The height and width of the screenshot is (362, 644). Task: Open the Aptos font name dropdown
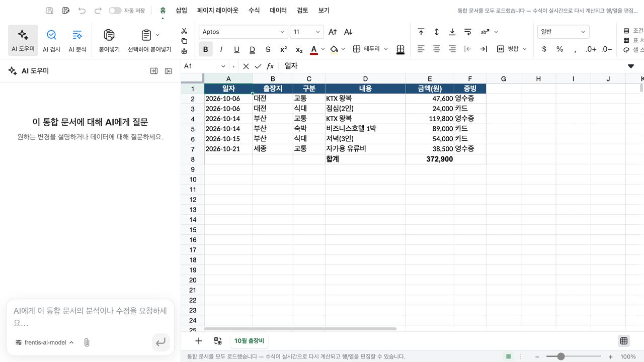tap(244, 32)
